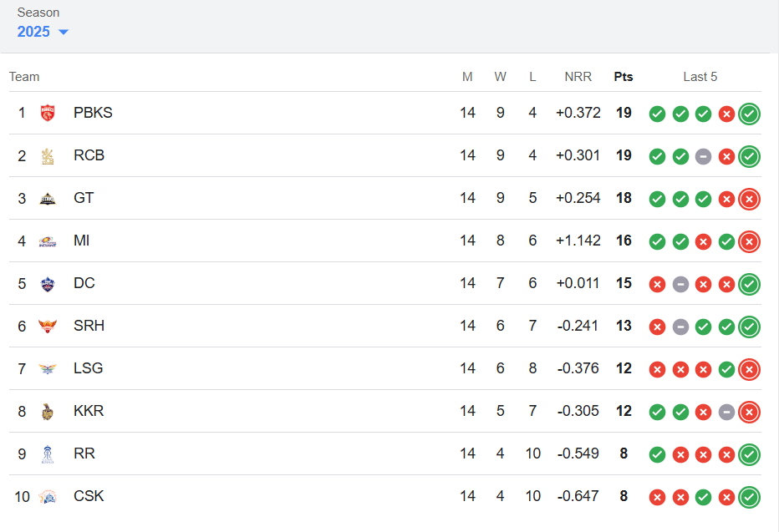Open the Season 2025 dropdown
This screenshot has height=532, width=779.
point(43,32)
